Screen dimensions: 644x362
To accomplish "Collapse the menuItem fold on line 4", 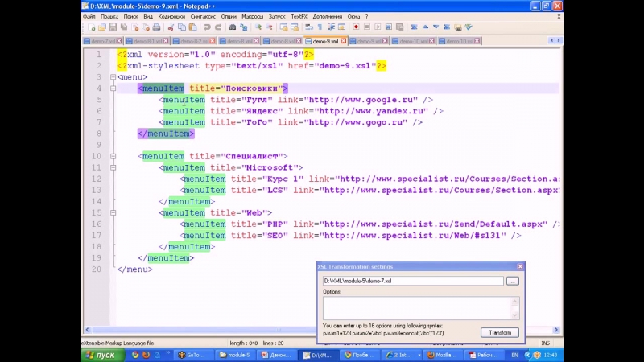I will point(111,88).
